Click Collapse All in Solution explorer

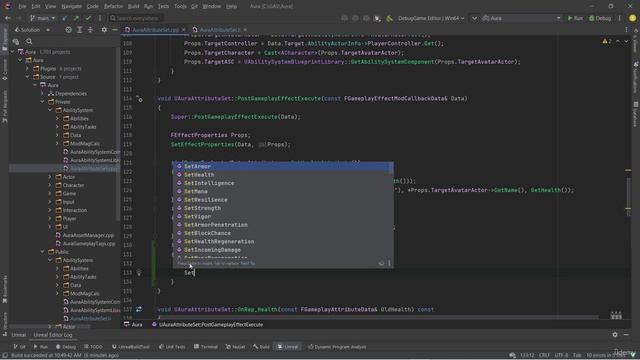click(x=90, y=30)
